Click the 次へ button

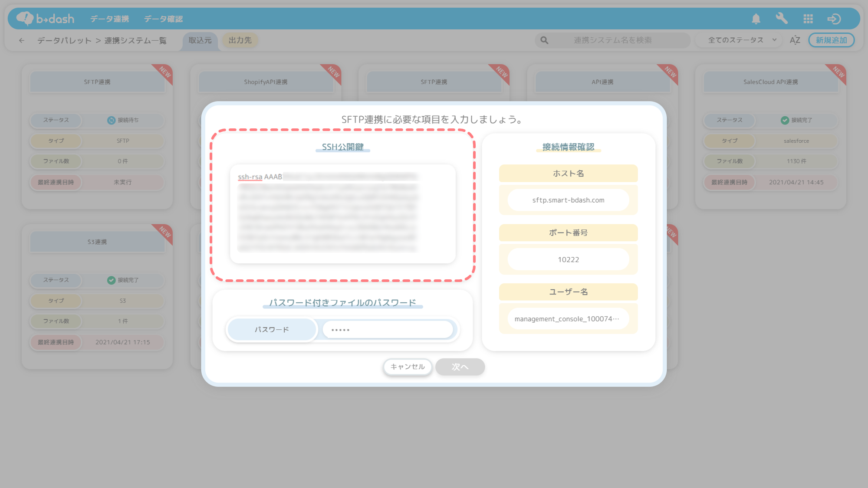tap(460, 367)
